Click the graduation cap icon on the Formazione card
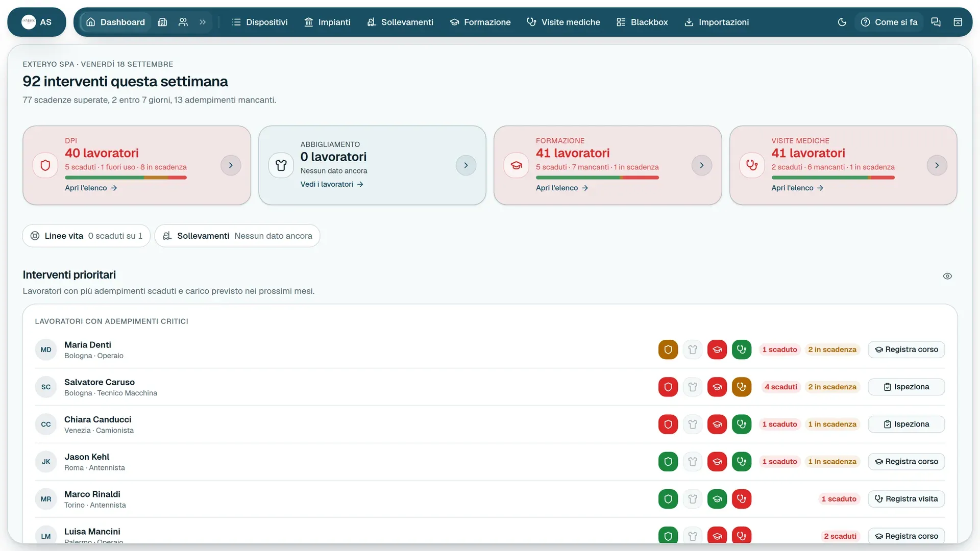The image size is (980, 551). tap(517, 165)
